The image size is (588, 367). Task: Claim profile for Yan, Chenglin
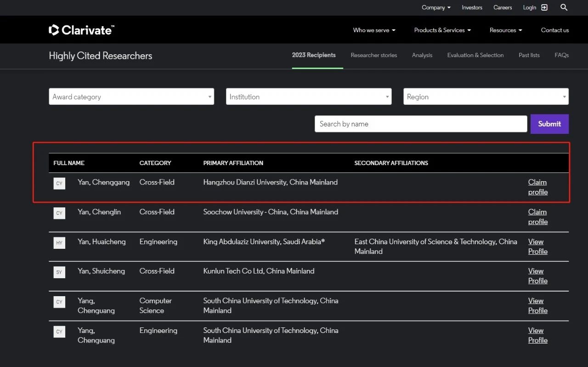[x=538, y=217]
